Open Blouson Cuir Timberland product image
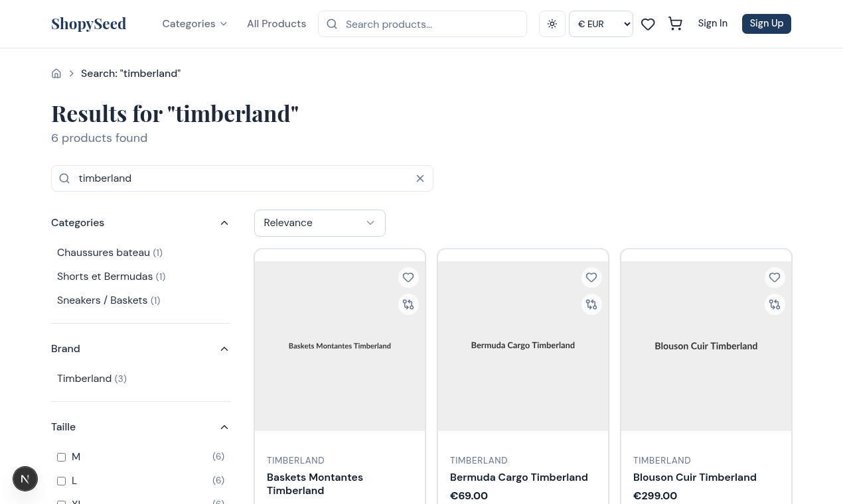Screen dimensions: 843x504 (706, 346)
